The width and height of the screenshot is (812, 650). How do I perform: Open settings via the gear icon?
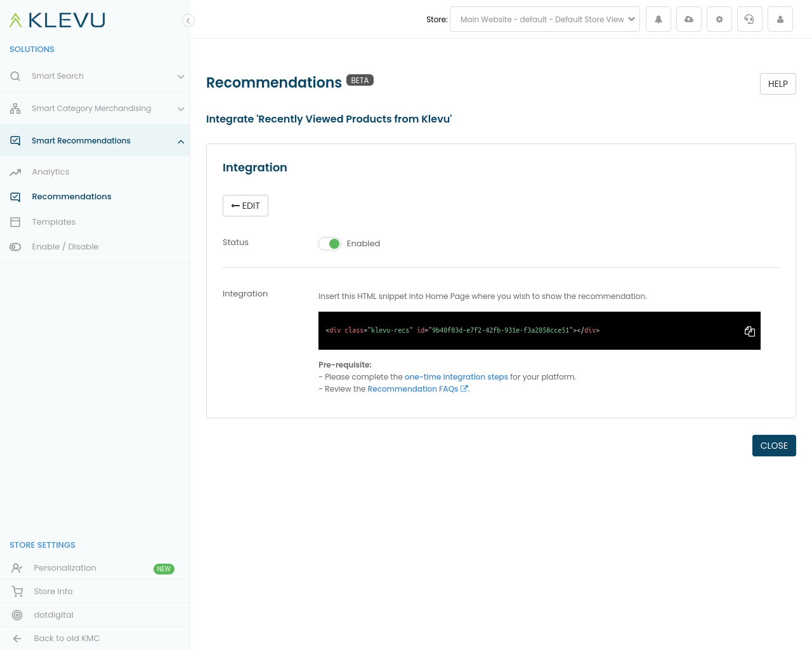719,20
